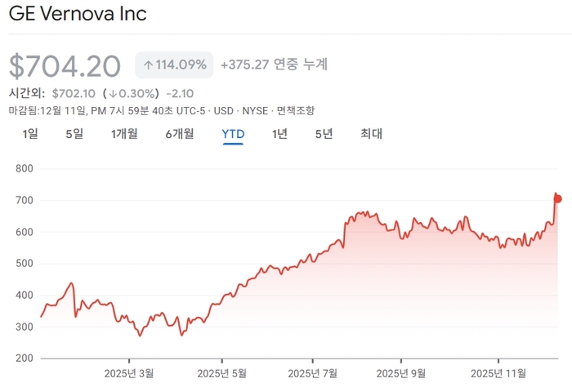Click the after-hours $702.10 price

point(74,93)
